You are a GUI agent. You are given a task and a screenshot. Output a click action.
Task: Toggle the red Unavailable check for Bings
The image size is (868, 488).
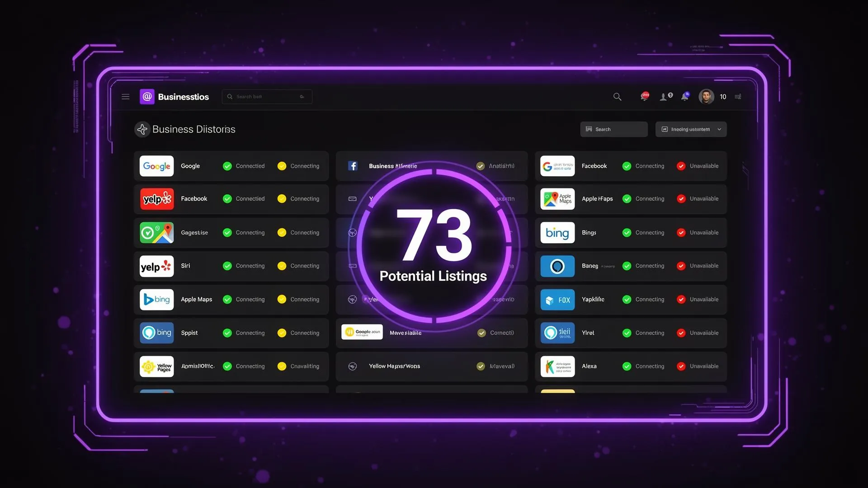pyautogui.click(x=681, y=233)
